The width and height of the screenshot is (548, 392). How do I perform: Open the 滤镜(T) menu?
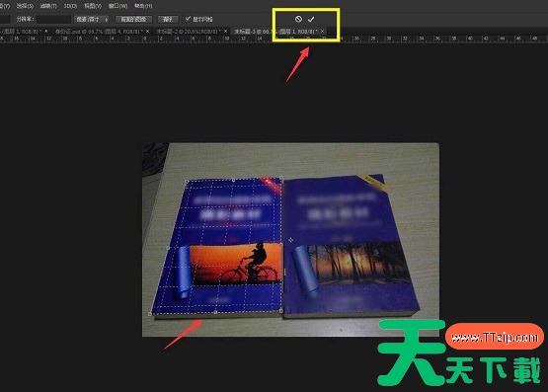click(x=48, y=6)
